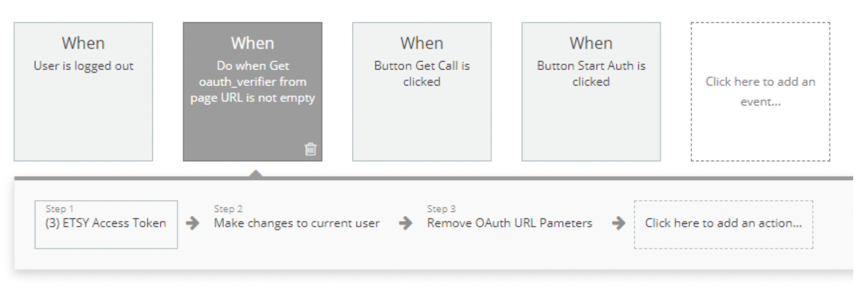Click the triangle pointer beneath the selected event
Image resolution: width=868 pixels, height=294 pixels.
tap(257, 173)
